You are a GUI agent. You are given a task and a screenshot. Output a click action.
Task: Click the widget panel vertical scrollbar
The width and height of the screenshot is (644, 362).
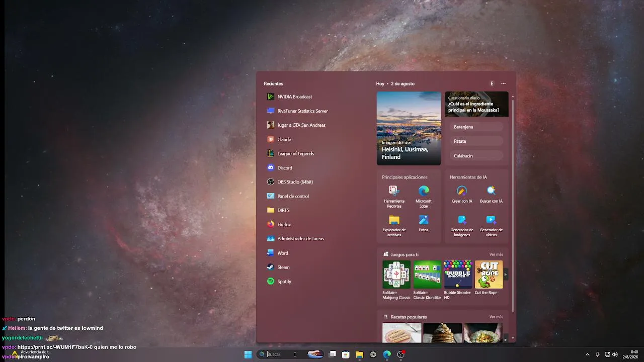point(513,206)
